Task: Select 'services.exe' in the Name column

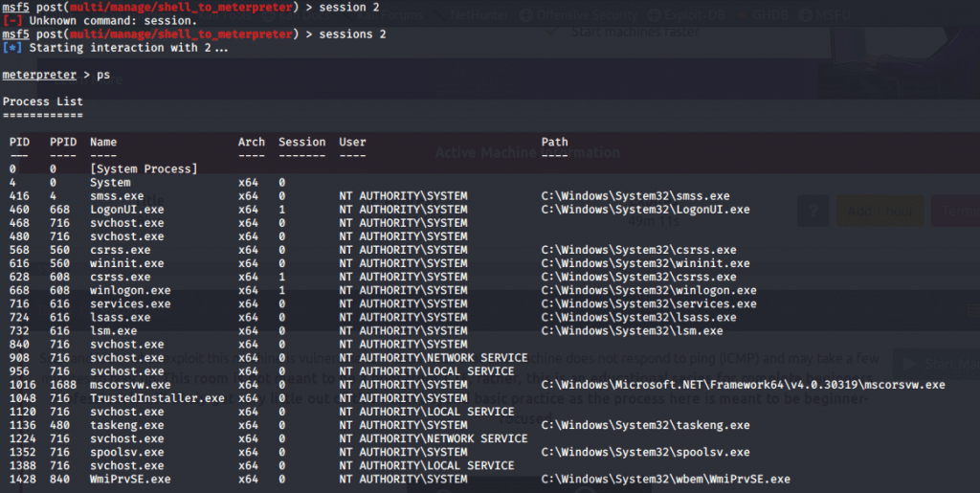Action: [x=130, y=303]
